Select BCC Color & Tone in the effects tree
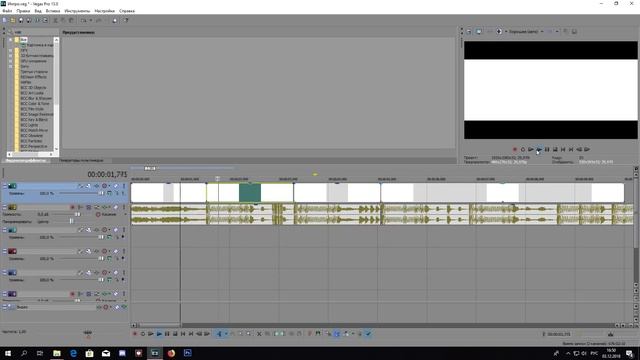640x360 pixels. [x=35, y=104]
